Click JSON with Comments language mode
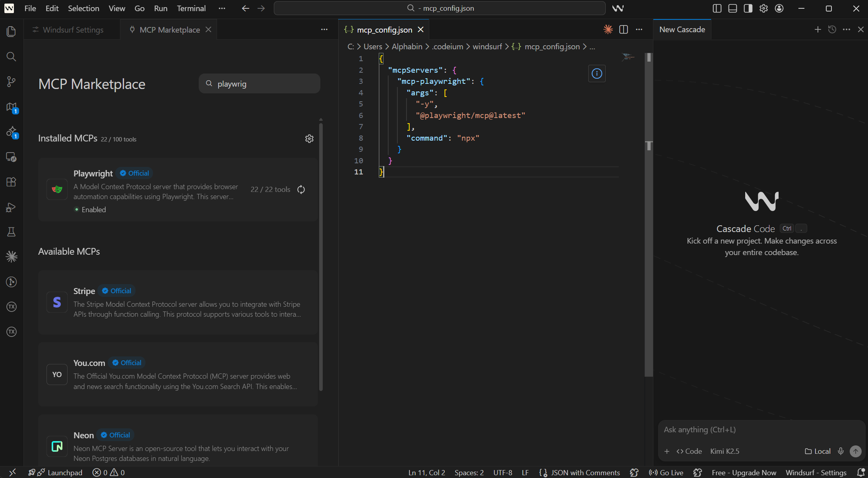 click(x=585, y=472)
